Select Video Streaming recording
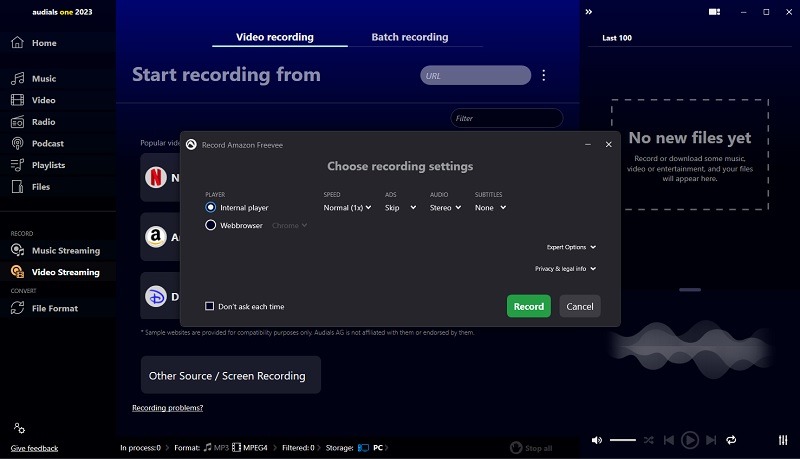This screenshot has height=459, width=800. 55,272
